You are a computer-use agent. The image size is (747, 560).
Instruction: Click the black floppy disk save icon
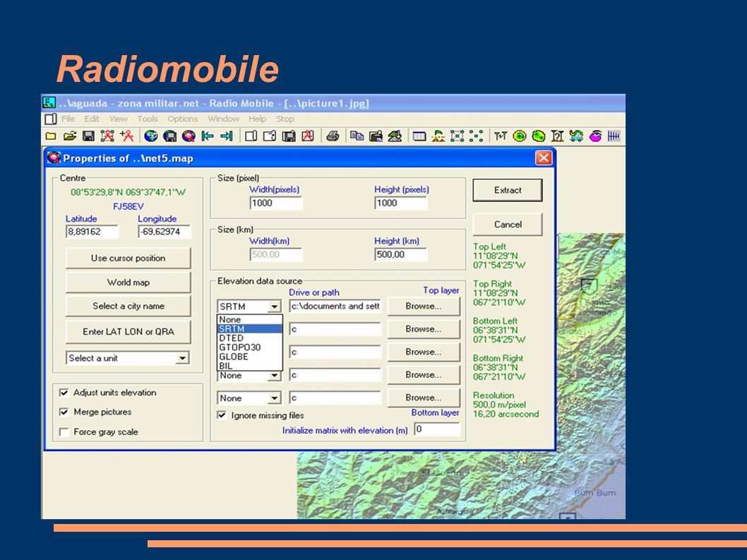(x=89, y=136)
